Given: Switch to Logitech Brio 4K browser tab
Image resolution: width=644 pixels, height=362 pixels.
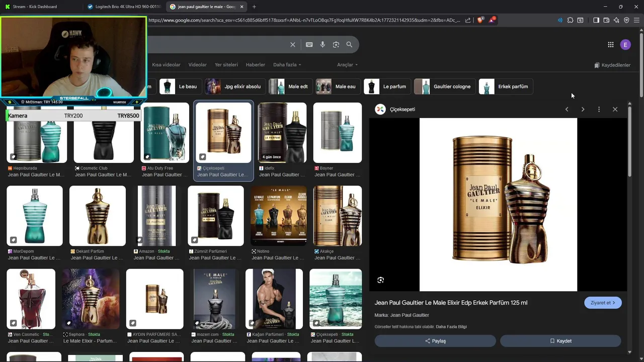Looking at the screenshot, I should click(124, 7).
